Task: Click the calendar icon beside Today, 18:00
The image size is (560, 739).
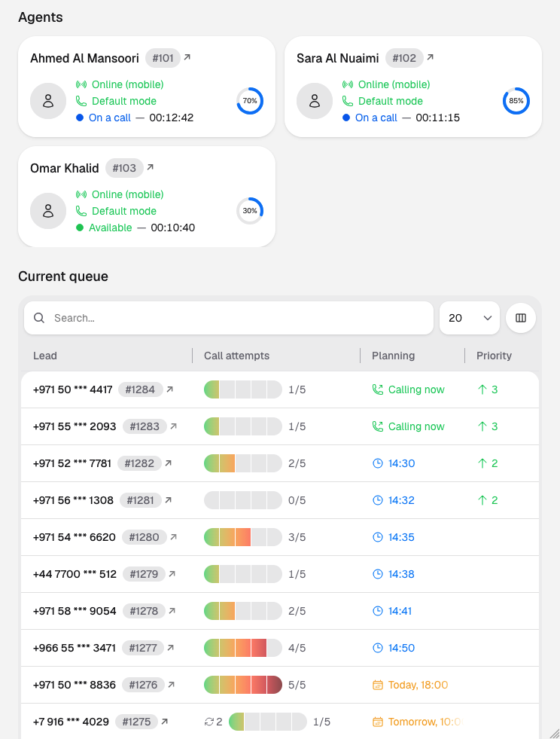Action: point(378,685)
